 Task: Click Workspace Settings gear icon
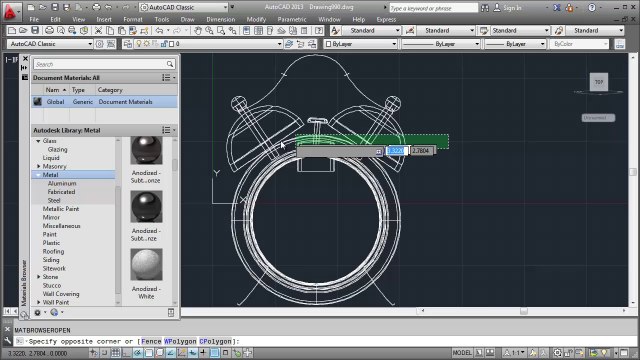tap(99, 44)
